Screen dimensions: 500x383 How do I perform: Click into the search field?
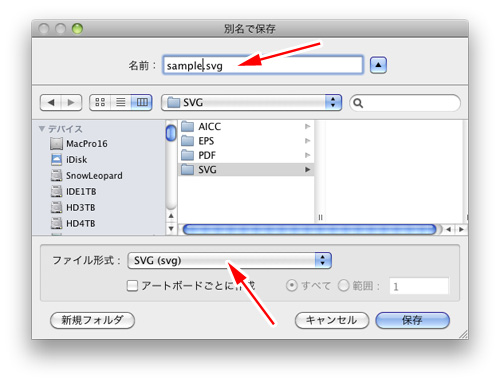click(405, 103)
